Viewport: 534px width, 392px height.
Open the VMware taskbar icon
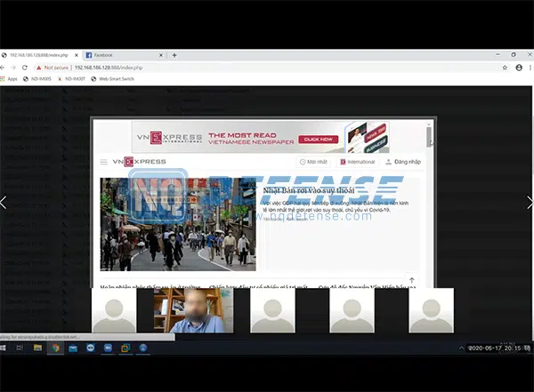125,348
